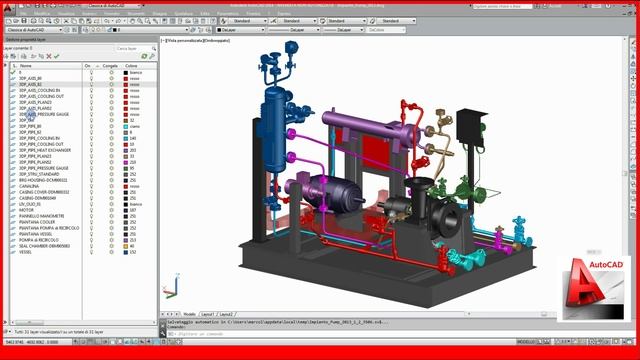Open the Modifica menu
This screenshot has height=360, width=640.
pyautogui.click(x=42, y=13)
